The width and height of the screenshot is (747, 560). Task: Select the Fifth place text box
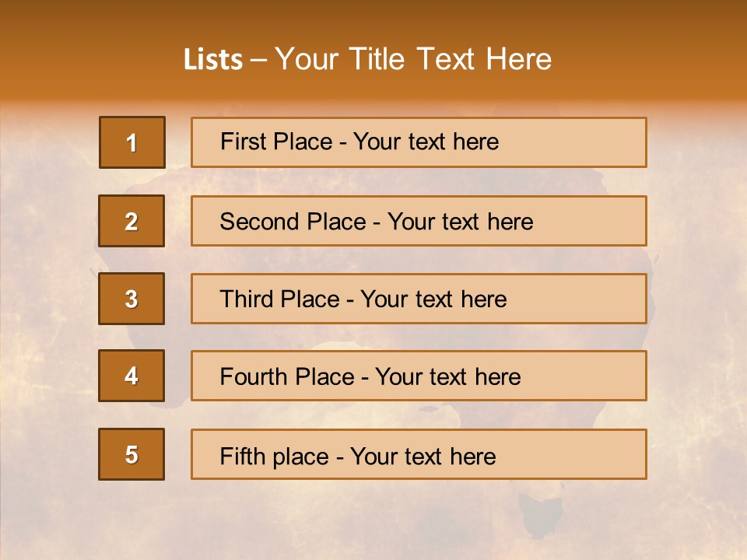[419, 454]
